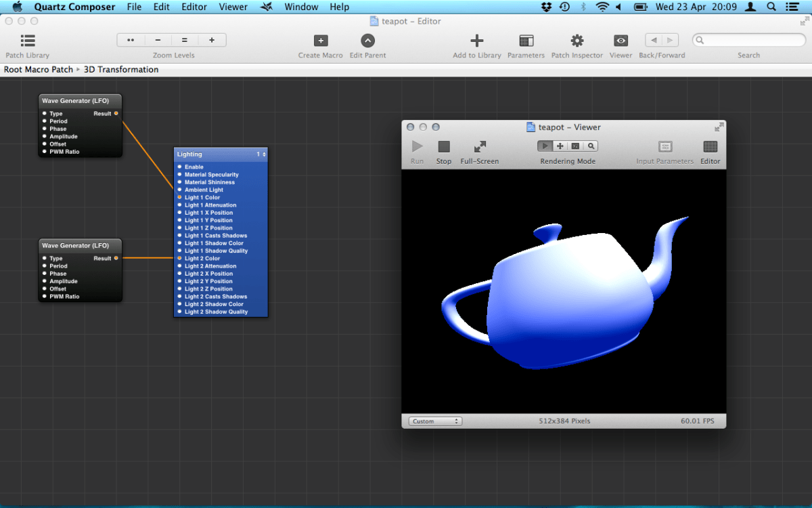The width and height of the screenshot is (812, 508).
Task: Switch to the pan rendering mode
Action: tap(560, 145)
